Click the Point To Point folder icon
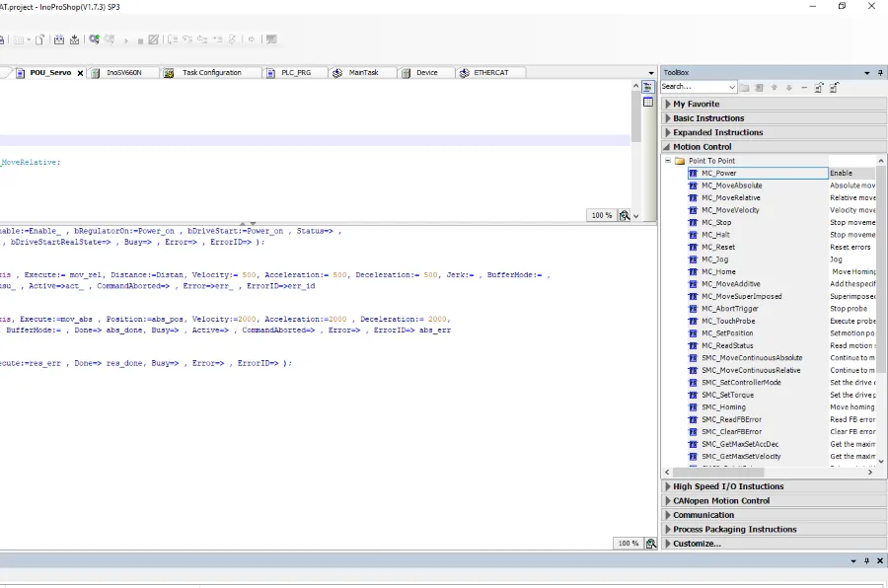Image resolution: width=888 pixels, height=588 pixels. (x=680, y=161)
